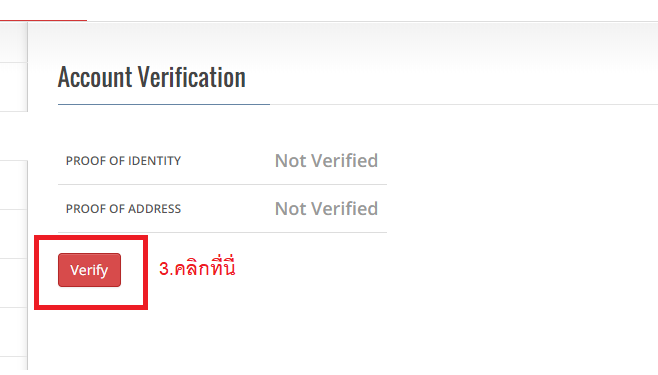Click the blue underline beneath Account Verification
The image size is (658, 375).
(x=164, y=104)
